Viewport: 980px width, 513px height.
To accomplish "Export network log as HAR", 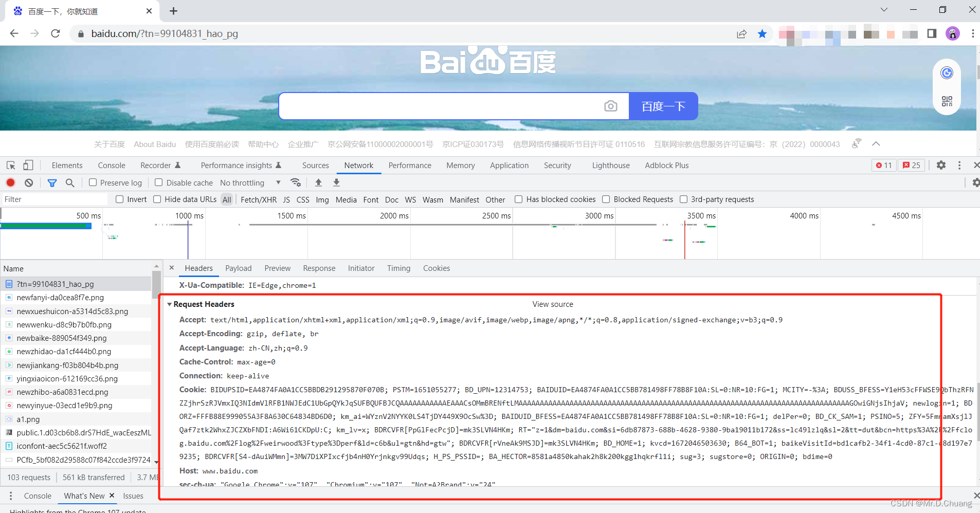I will tap(336, 182).
